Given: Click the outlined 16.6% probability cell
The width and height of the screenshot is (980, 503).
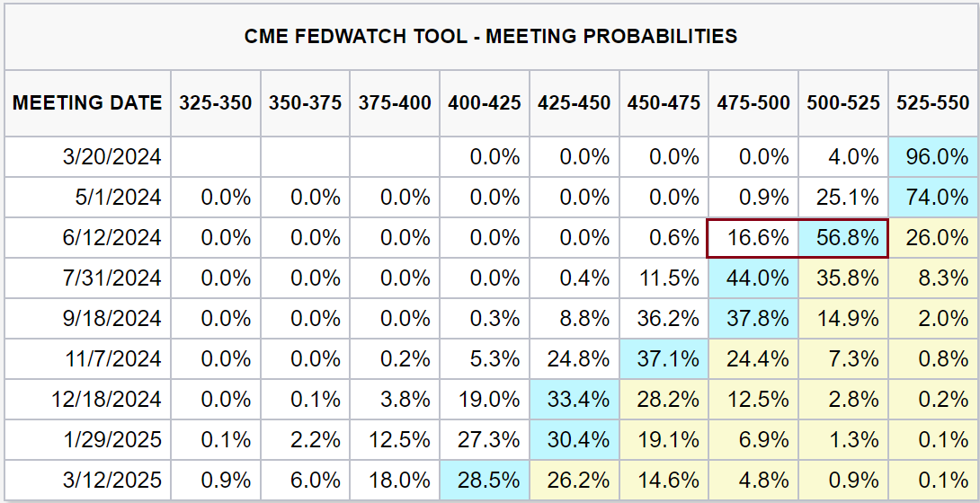Looking at the screenshot, I should (753, 238).
